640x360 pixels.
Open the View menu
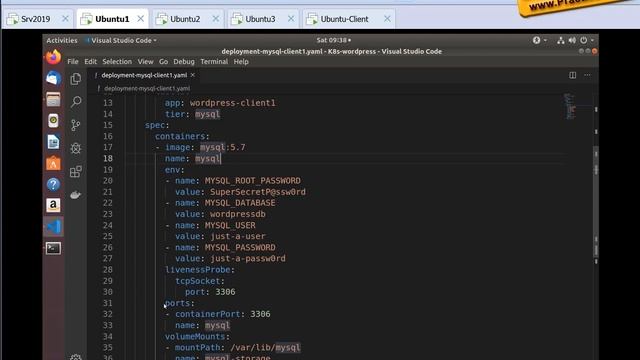[145, 62]
